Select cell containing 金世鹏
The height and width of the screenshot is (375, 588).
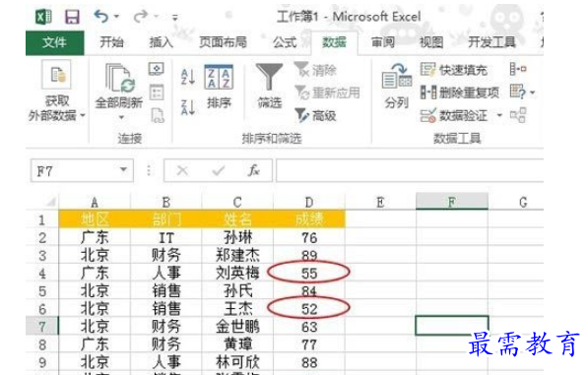tap(237, 327)
